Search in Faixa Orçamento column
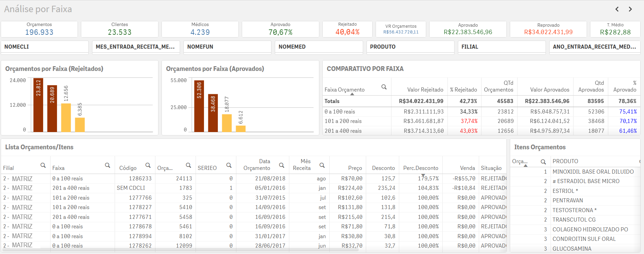 coord(384,87)
